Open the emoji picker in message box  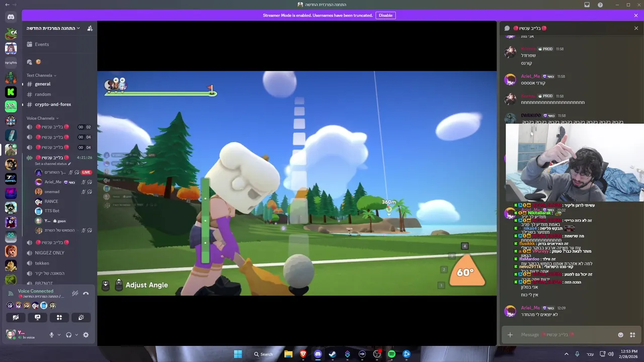pyautogui.click(x=620, y=335)
